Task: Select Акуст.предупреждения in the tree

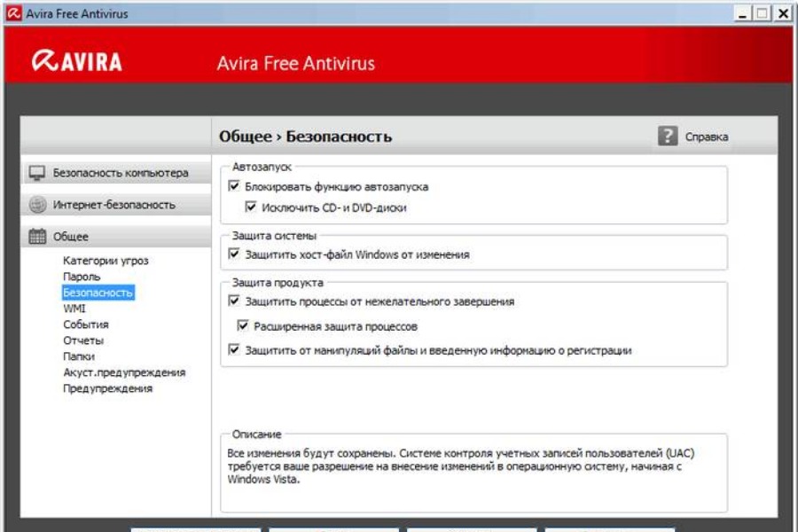Action: tap(124, 372)
